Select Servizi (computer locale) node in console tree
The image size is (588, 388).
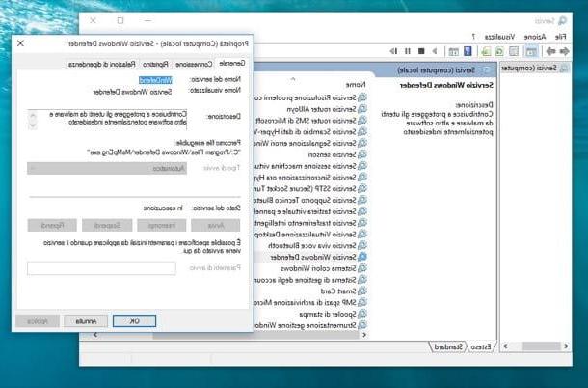click(535, 68)
